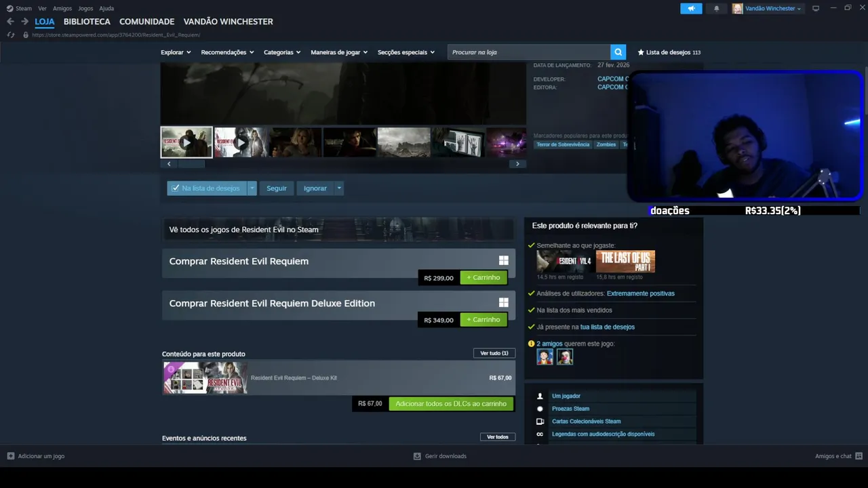Add Deluxe Edition R$ 349,00 to cart

click(x=484, y=319)
